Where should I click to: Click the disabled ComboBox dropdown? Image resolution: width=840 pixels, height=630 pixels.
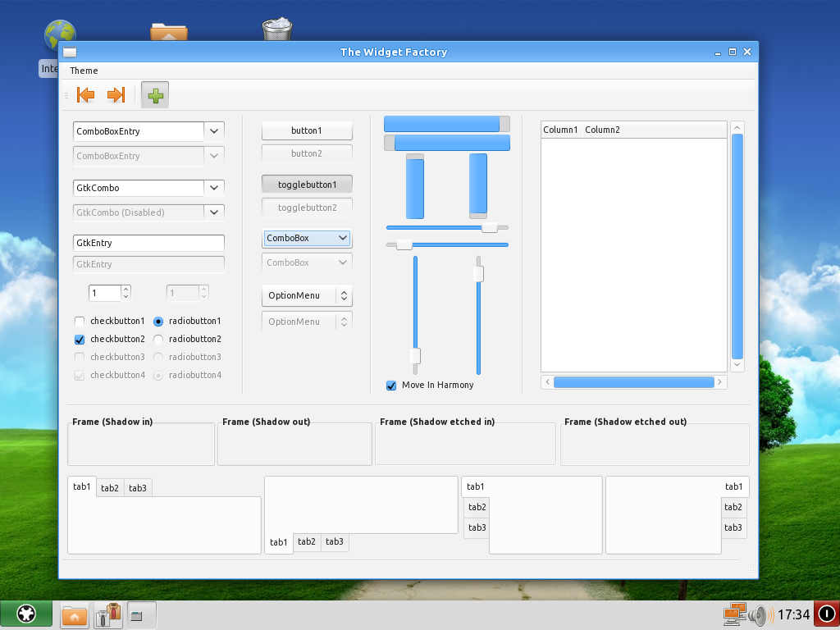(x=307, y=262)
